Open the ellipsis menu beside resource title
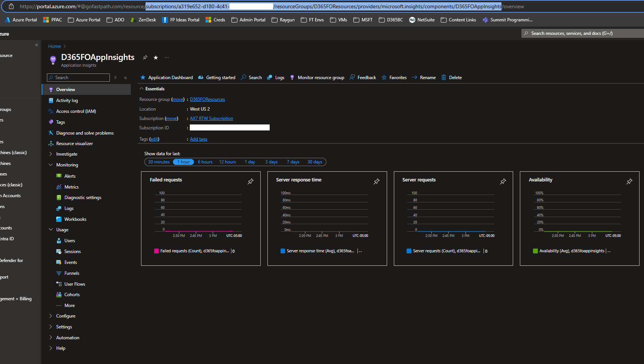Viewport: 644px width, 364px height. (167, 57)
